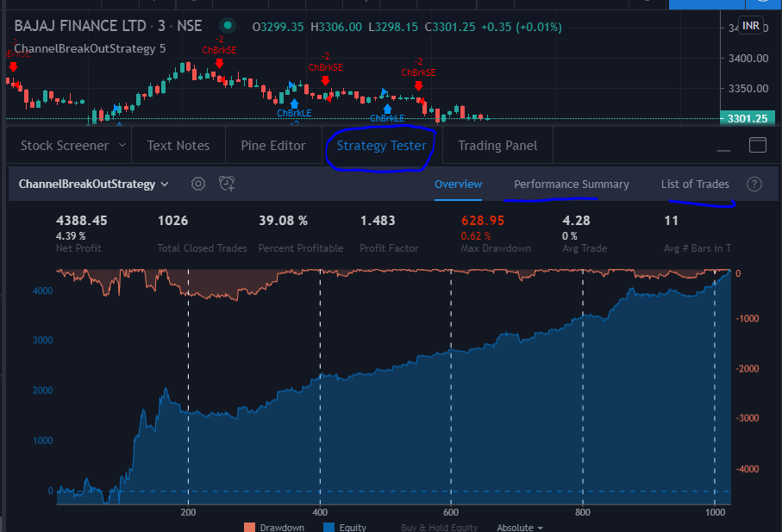
Task: Open the Strategy Tester help question mark
Action: tap(754, 184)
